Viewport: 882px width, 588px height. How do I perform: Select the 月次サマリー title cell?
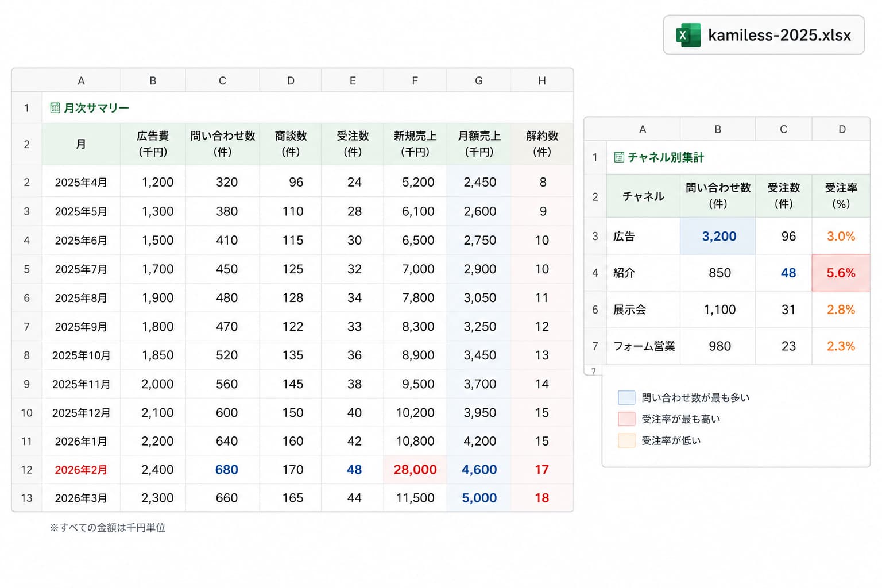tap(308, 107)
